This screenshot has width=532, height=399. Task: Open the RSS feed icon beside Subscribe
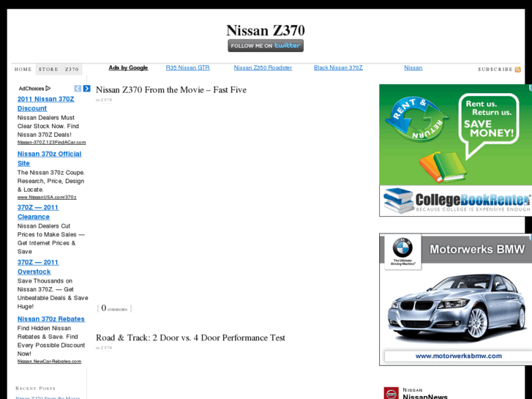click(518, 70)
